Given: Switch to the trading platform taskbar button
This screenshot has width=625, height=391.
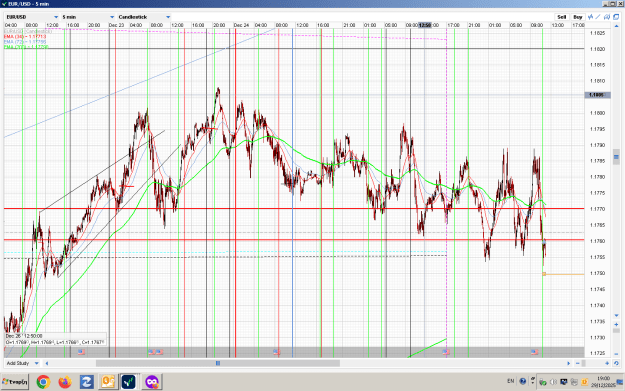Looking at the screenshot, I should click(x=130, y=382).
